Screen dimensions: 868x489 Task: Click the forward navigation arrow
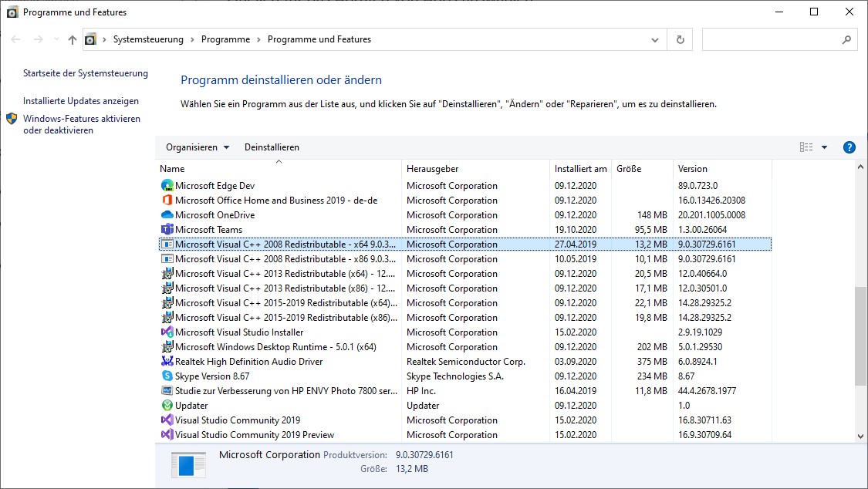[x=39, y=39]
